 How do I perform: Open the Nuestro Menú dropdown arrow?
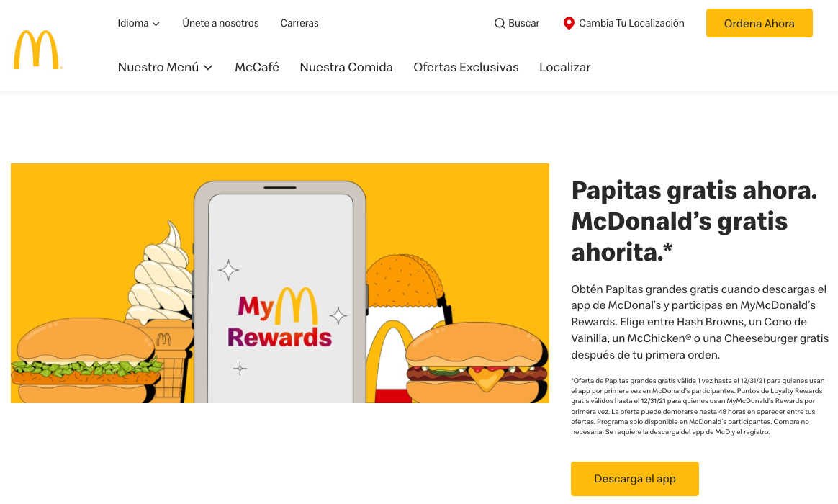pos(209,68)
